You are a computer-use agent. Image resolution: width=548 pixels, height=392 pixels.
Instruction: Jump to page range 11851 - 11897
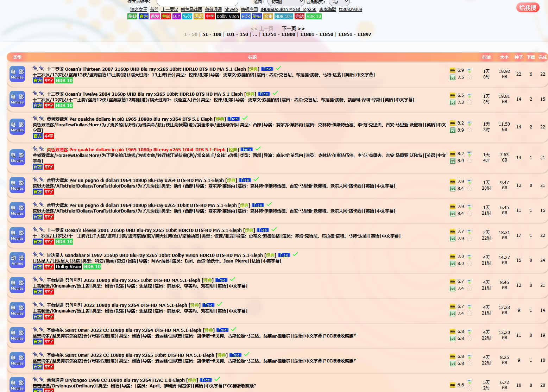355,34
